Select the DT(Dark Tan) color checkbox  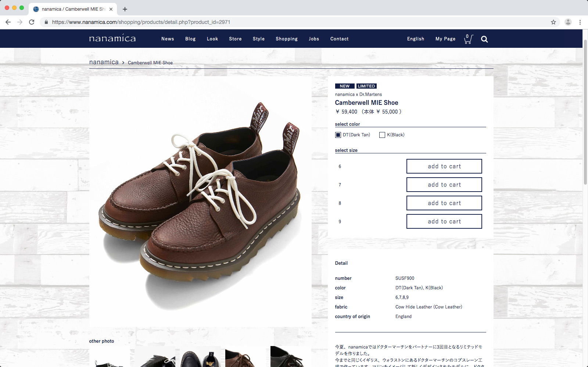[x=338, y=135]
